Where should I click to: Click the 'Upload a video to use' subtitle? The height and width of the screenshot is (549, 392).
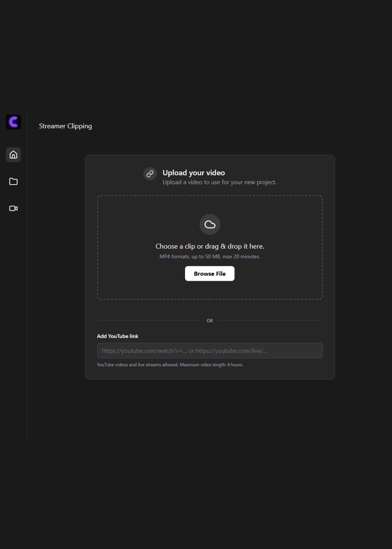[220, 182]
